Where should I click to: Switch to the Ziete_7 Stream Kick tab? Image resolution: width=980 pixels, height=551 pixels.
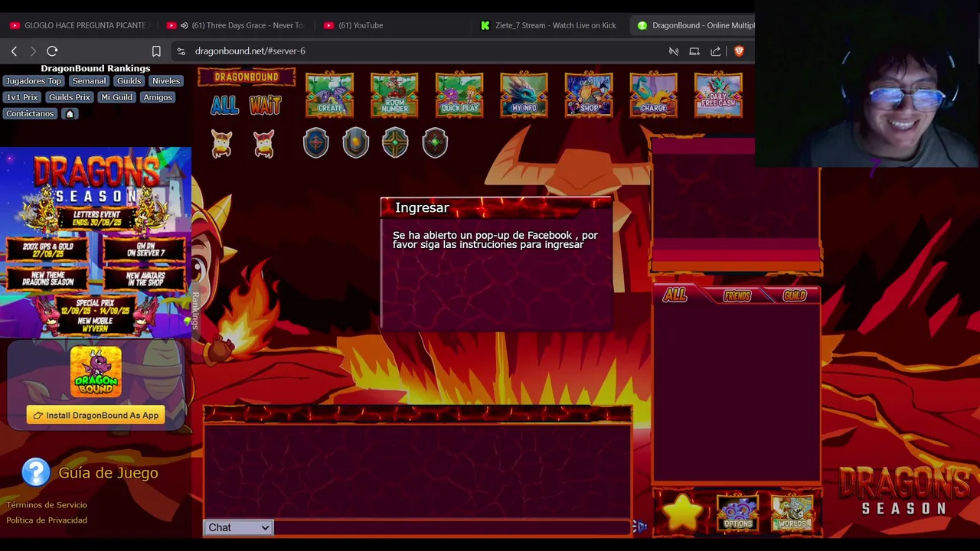pos(550,25)
